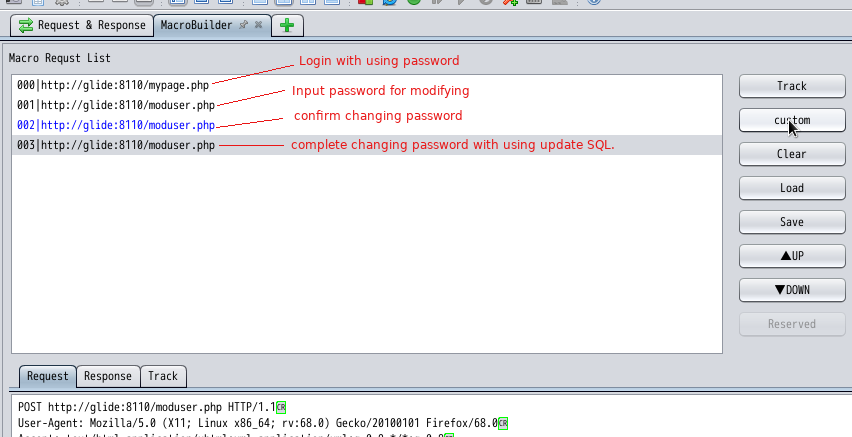852x437 pixels.
Task: Select the blue 002 moduser.php request
Action: [x=367, y=125]
